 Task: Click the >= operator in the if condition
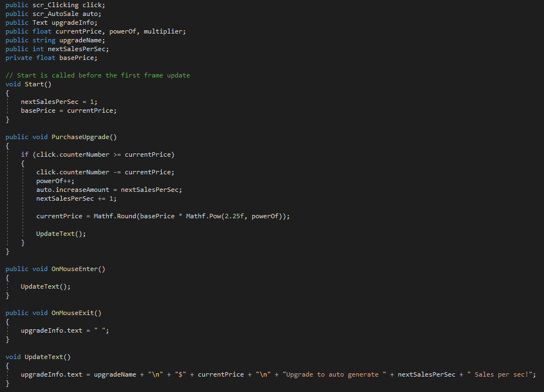click(116, 154)
